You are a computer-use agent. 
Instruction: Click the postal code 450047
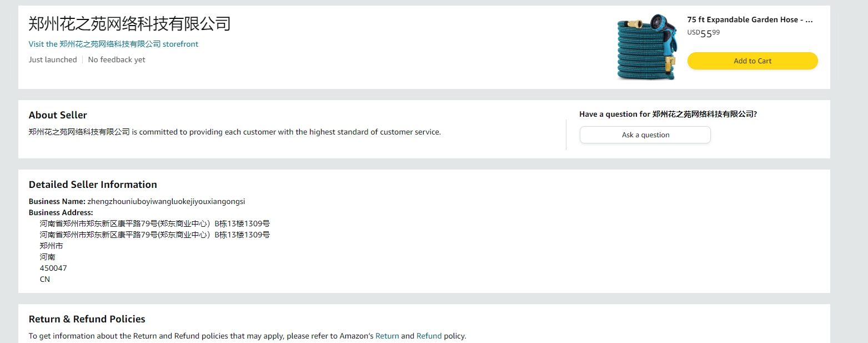tap(53, 268)
